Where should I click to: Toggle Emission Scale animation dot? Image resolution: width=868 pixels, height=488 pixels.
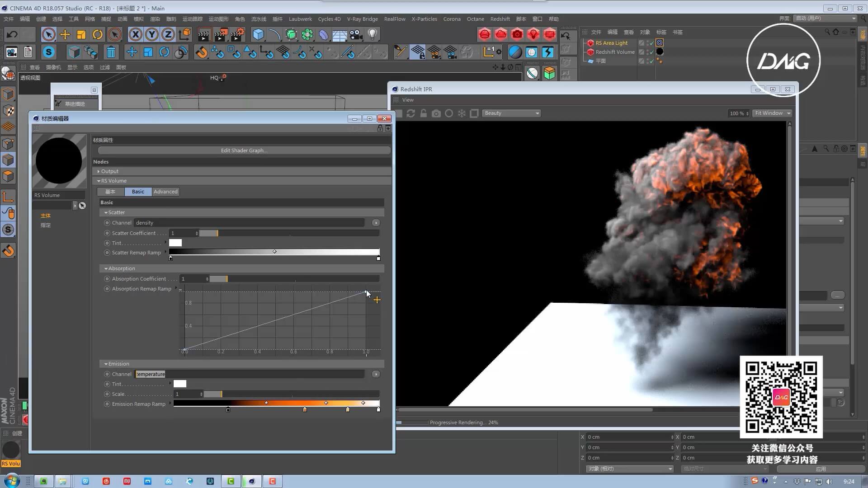point(107,394)
